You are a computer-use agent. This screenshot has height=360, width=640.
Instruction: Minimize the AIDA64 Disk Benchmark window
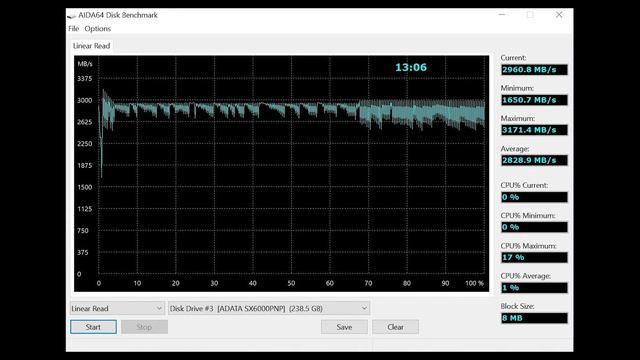502,15
